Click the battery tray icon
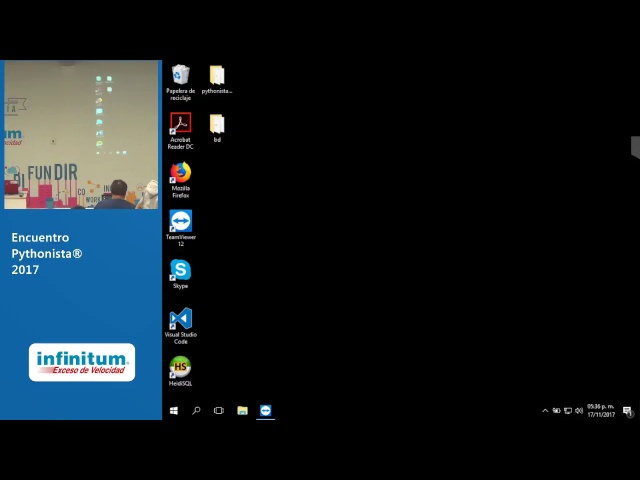This screenshot has width=640, height=480. coord(556,411)
